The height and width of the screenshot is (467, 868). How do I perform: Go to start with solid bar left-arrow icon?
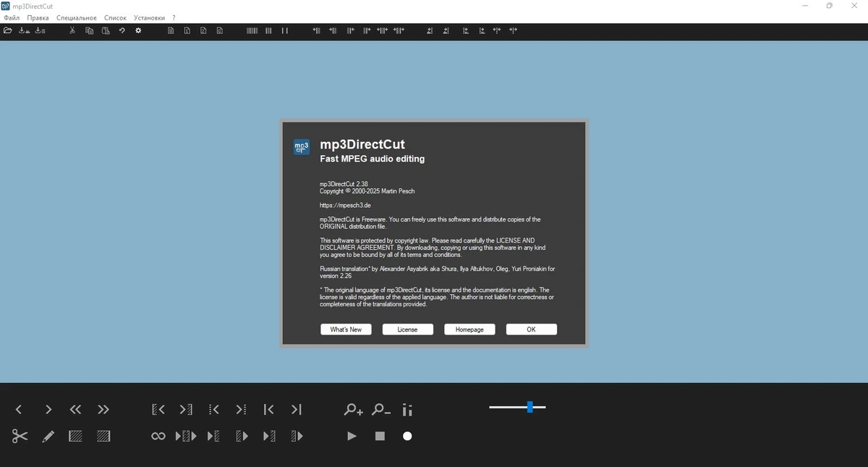[268, 410]
